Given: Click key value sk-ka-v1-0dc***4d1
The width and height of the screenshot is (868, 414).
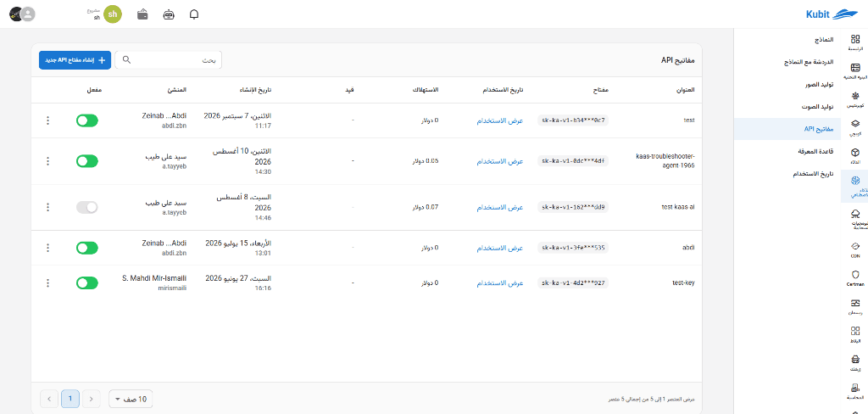Looking at the screenshot, I should (574, 161).
